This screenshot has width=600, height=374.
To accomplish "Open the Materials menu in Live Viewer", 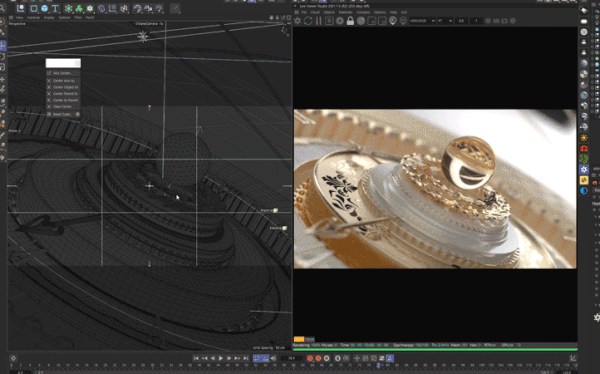I will (345, 12).
